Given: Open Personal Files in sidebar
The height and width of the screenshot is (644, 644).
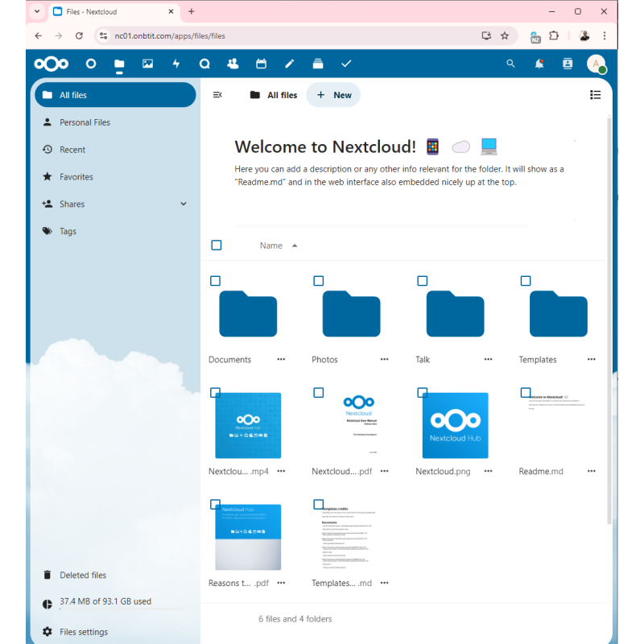Looking at the screenshot, I should (x=115, y=122).
